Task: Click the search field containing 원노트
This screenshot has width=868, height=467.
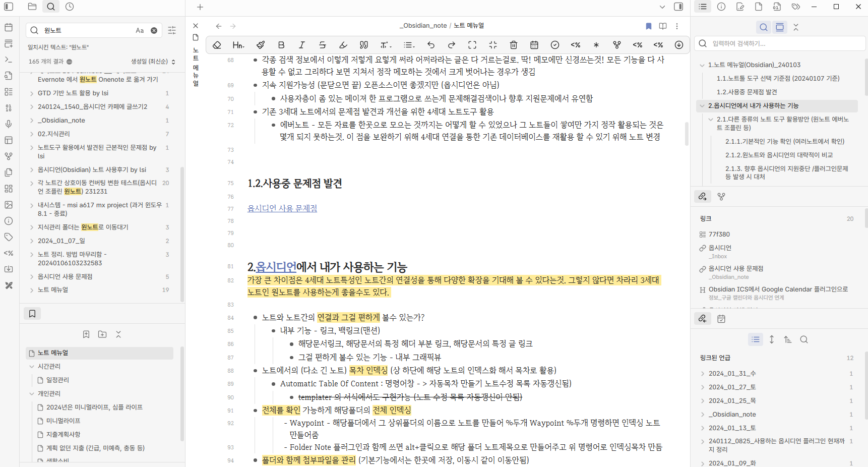Action: (94, 30)
